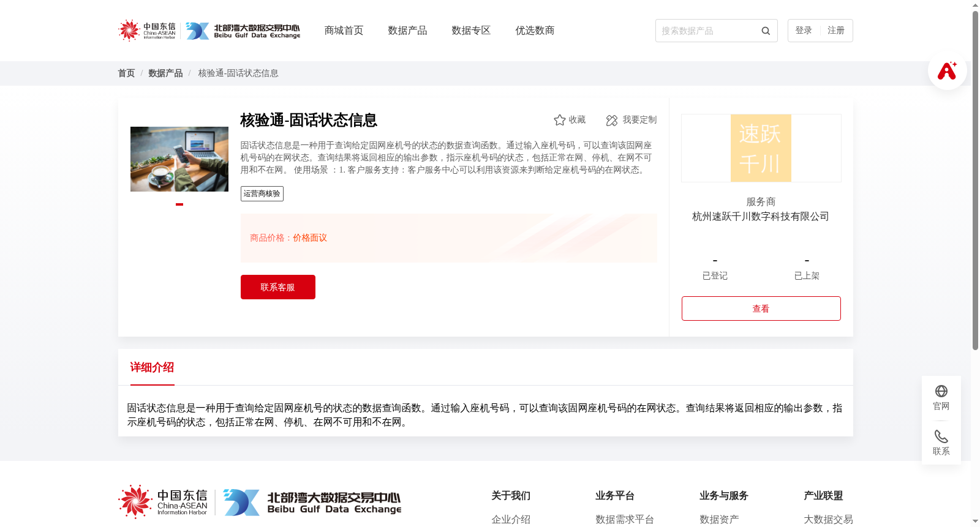The height and width of the screenshot is (527, 980).
Task: Click the Beibu Gulf Data Exchange header logo
Action: pos(243,31)
